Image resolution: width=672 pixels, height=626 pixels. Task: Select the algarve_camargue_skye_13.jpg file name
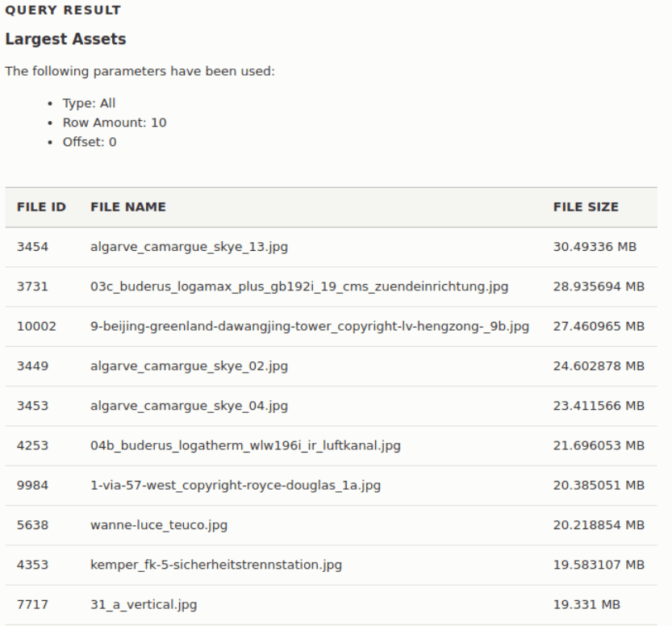189,247
